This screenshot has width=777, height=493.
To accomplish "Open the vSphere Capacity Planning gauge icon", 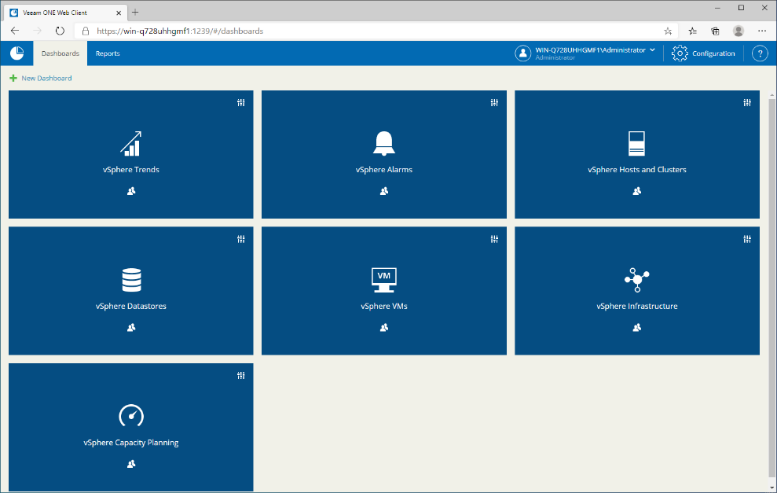I will [x=131, y=416].
